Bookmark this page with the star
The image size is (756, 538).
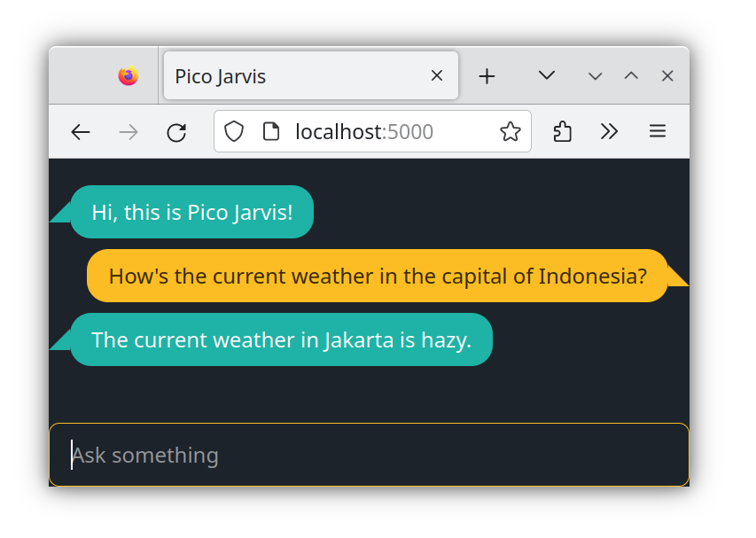510,131
